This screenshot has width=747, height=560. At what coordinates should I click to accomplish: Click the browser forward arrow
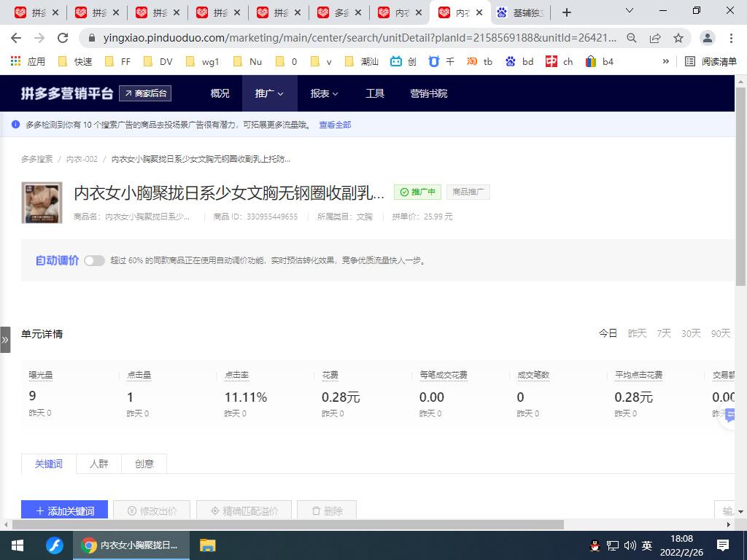39,38
